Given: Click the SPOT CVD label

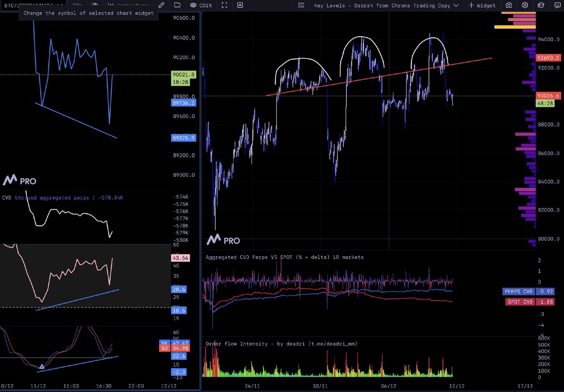Looking at the screenshot, I should click(521, 302).
